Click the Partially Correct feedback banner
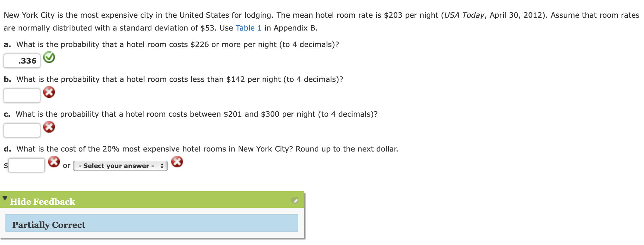644x245 pixels. pos(152,225)
